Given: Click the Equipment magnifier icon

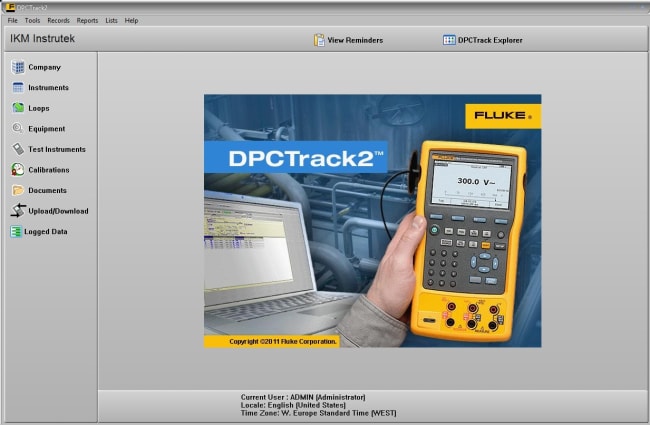Looking at the screenshot, I should (x=17, y=128).
